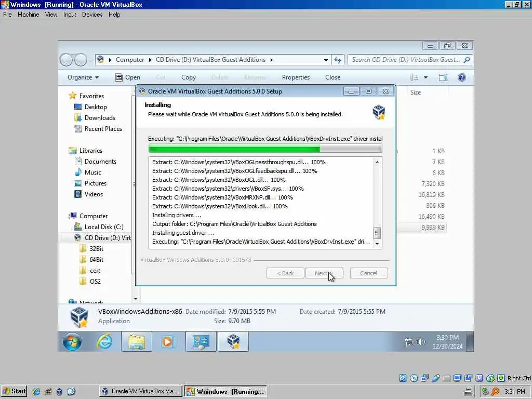The image size is (532, 399).
Task: Click the mouse integration status icon
Action: click(x=490, y=378)
